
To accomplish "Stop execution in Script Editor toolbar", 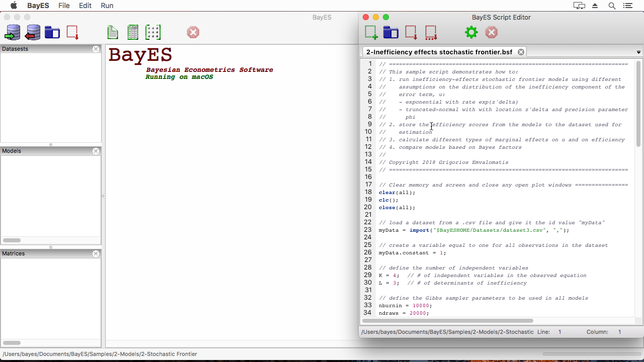I will click(x=492, y=33).
